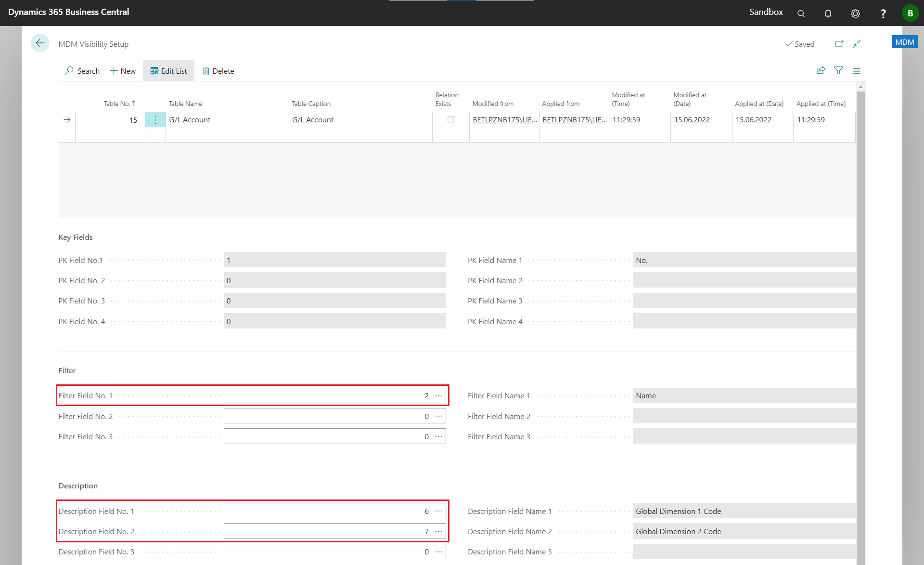Lookup values for Description Field No. 3

[x=439, y=552]
